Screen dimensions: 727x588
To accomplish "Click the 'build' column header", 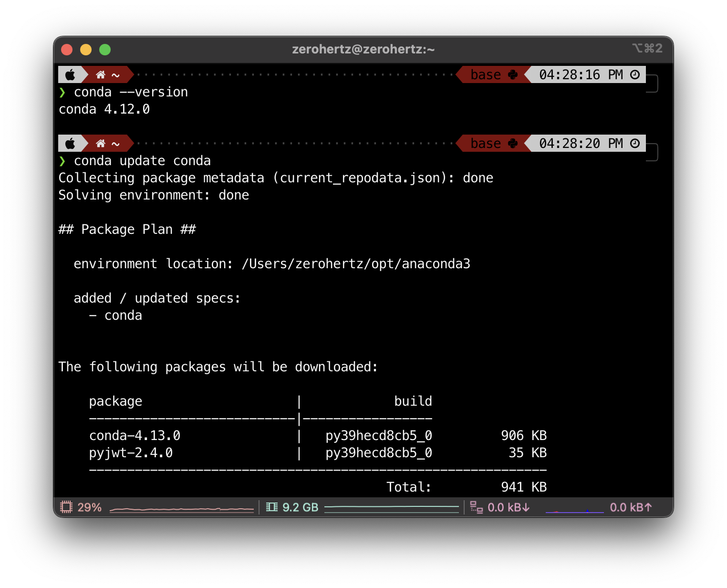I will (414, 401).
